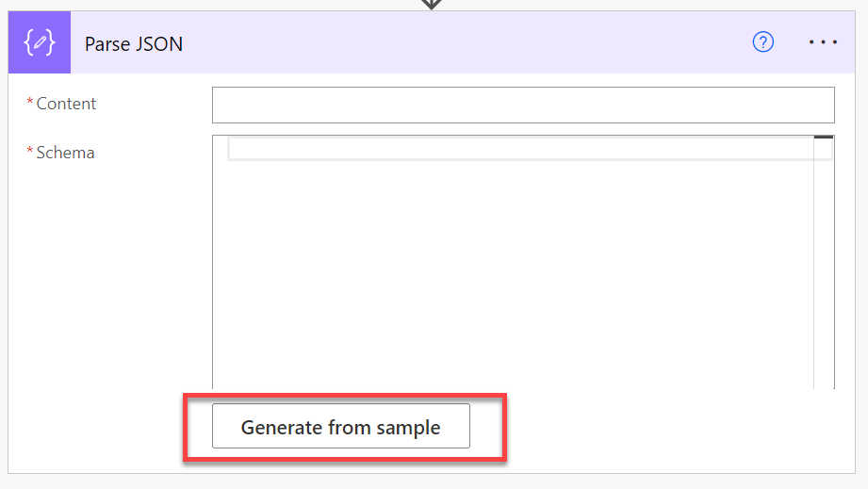
Task: Open help via question mark icon
Action: pyautogui.click(x=763, y=42)
